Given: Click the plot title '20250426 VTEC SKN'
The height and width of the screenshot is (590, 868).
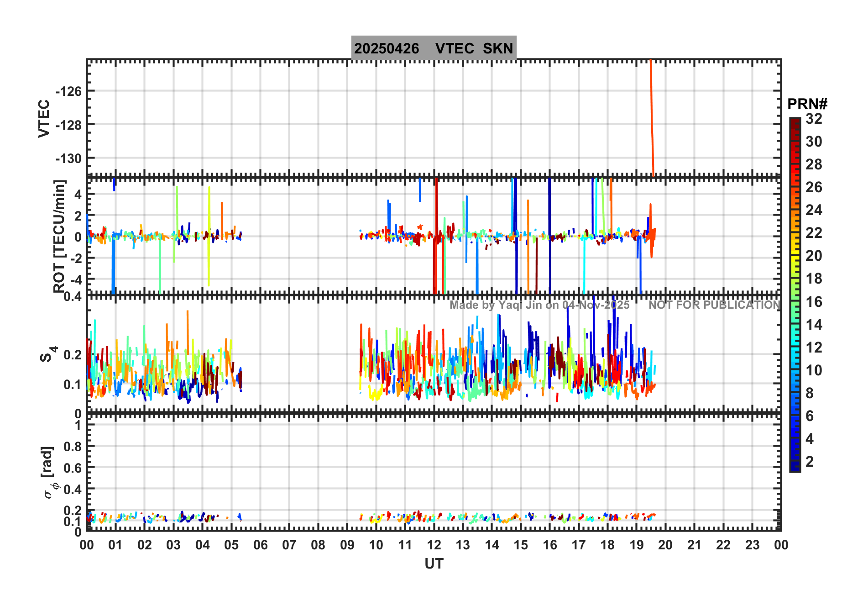Looking at the screenshot, I should pos(434,48).
